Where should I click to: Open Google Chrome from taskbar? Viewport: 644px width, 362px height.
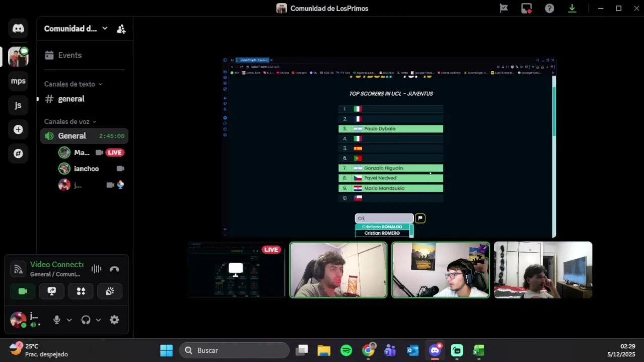[x=368, y=350]
